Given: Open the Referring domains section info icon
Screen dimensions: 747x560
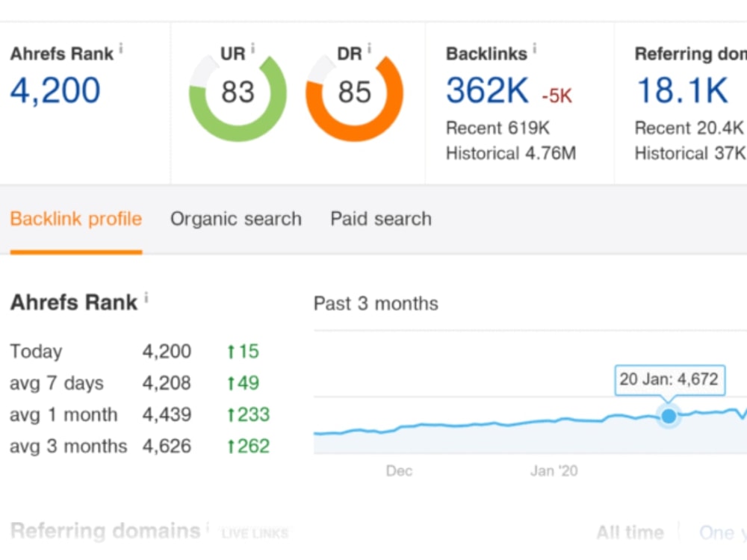Looking at the screenshot, I should pyautogui.click(x=207, y=526).
